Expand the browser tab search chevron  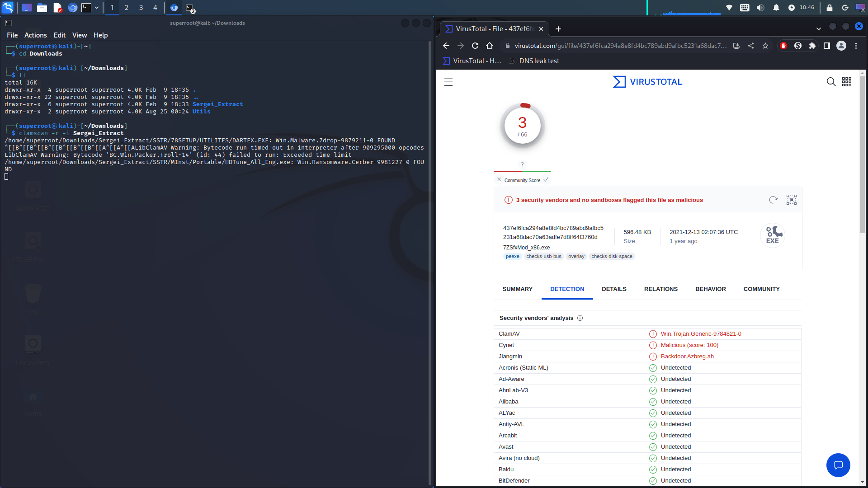818,28
